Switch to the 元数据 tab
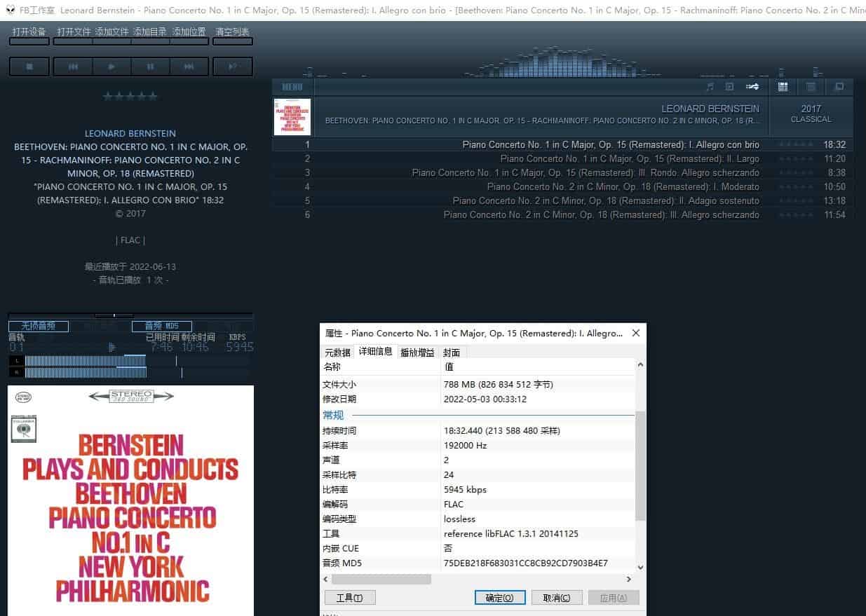866x616 pixels. click(x=337, y=353)
